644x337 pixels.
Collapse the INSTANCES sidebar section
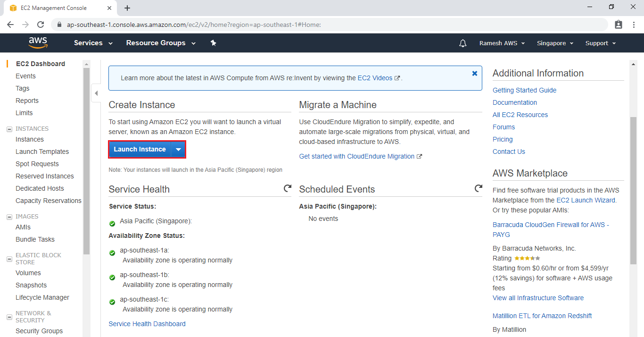(9, 129)
